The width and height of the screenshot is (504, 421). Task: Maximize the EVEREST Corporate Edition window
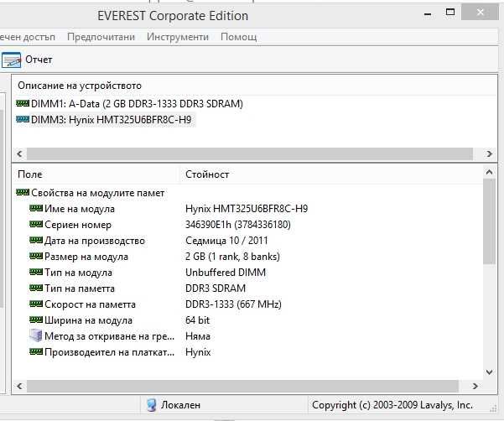(x=450, y=13)
